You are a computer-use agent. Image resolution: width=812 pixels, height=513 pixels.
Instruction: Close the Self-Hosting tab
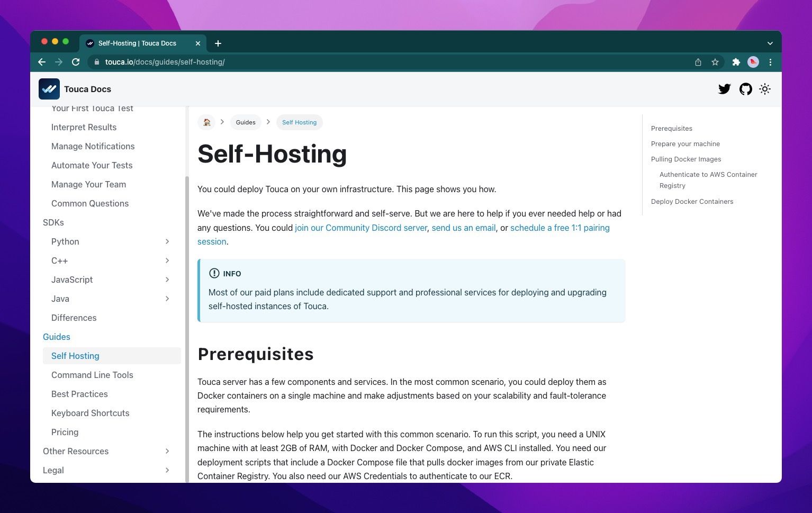(x=198, y=43)
